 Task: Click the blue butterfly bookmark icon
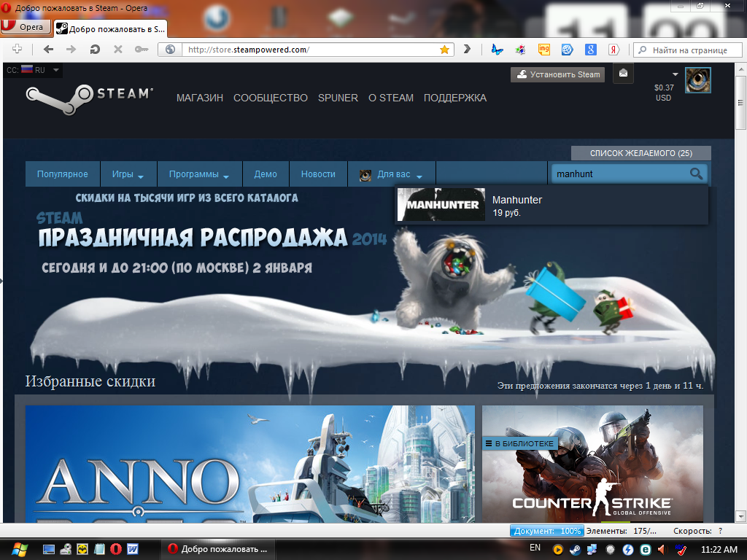pos(497,49)
